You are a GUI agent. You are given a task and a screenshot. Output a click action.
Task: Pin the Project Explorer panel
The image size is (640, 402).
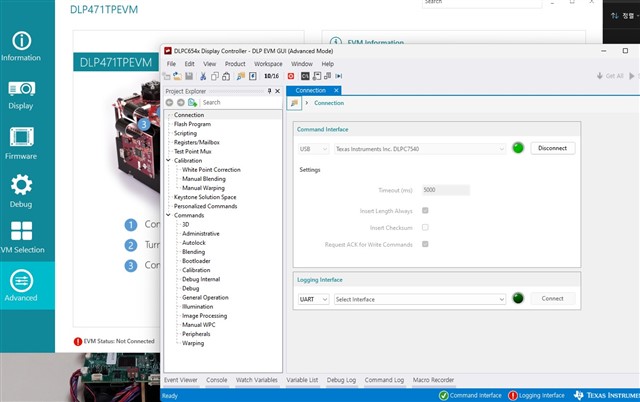coord(269,91)
